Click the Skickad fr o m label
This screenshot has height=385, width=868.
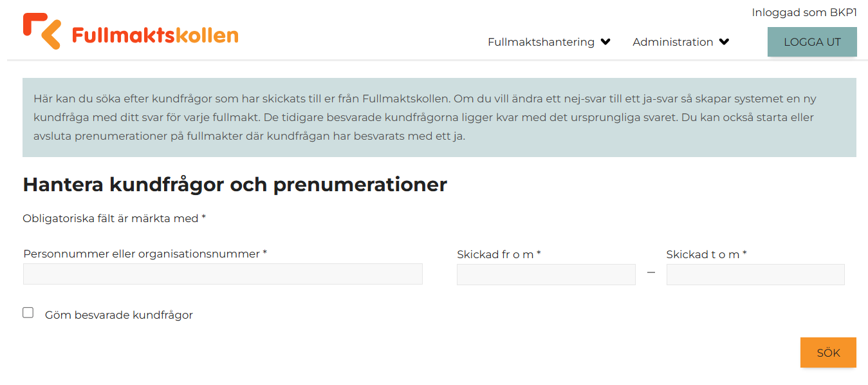click(495, 254)
